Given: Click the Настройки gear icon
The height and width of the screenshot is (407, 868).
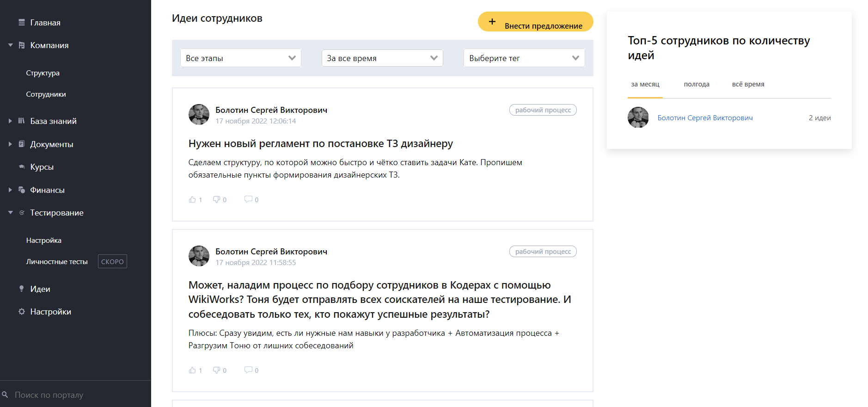Looking at the screenshot, I should point(22,312).
